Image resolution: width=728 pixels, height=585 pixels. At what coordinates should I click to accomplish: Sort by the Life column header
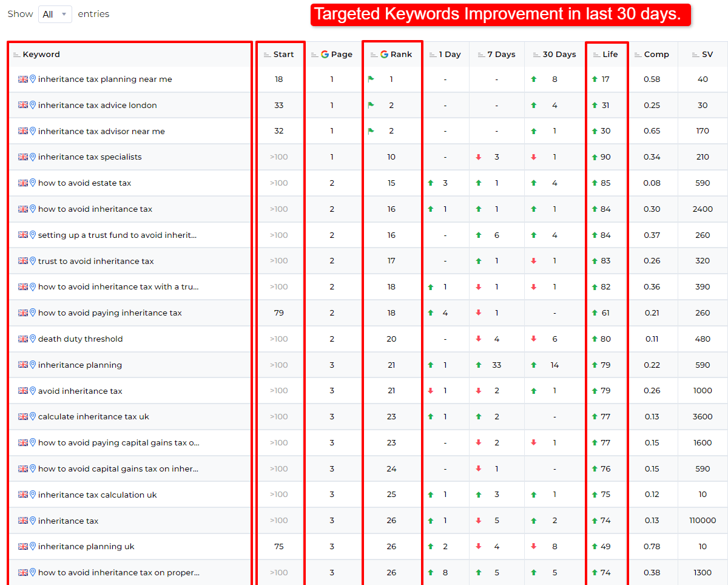point(610,55)
